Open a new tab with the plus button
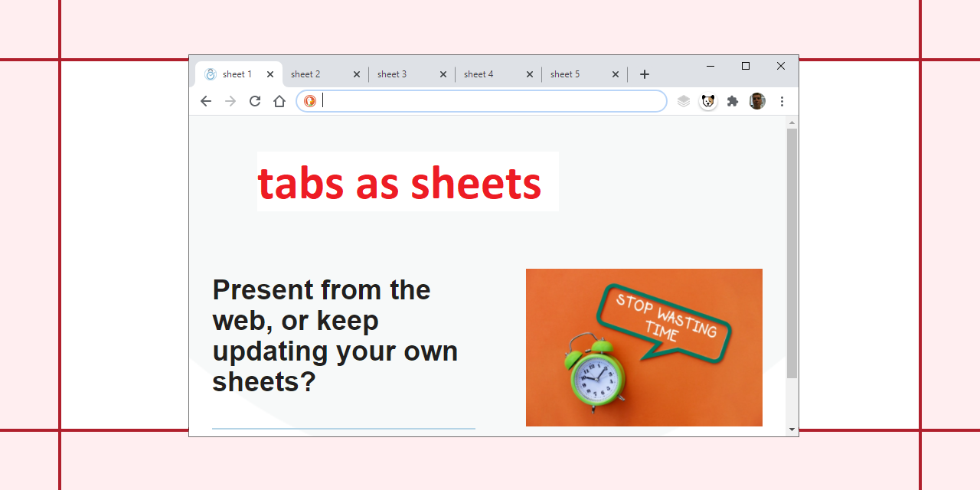The height and width of the screenshot is (490, 980). tap(644, 73)
